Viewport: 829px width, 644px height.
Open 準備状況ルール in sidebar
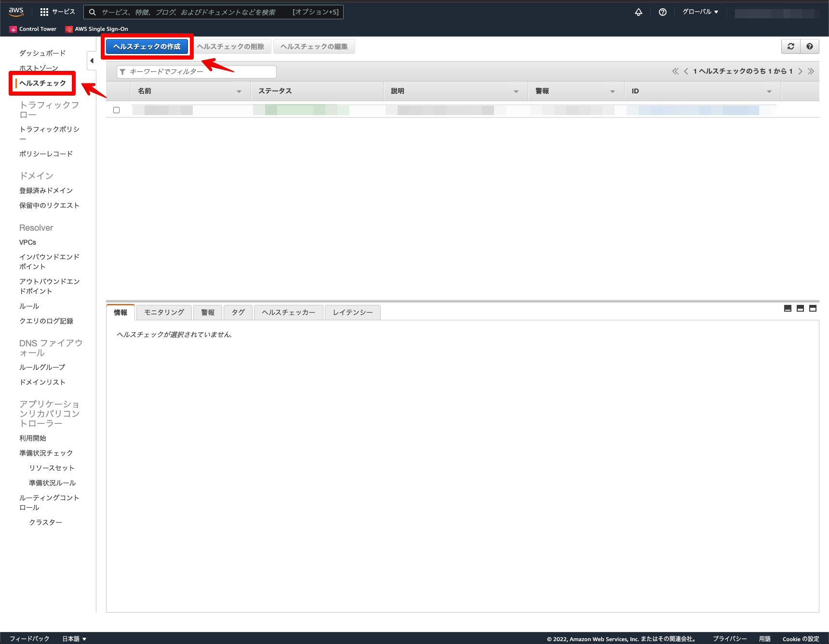click(x=52, y=483)
